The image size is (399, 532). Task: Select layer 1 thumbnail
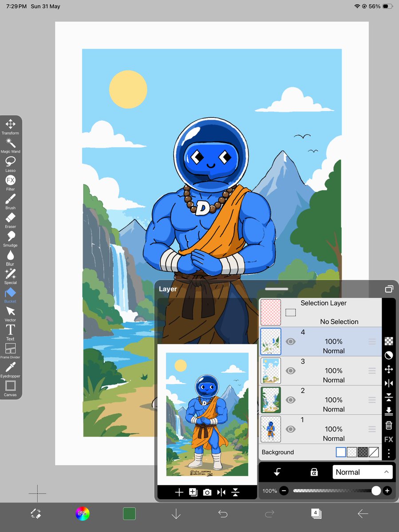(271, 429)
